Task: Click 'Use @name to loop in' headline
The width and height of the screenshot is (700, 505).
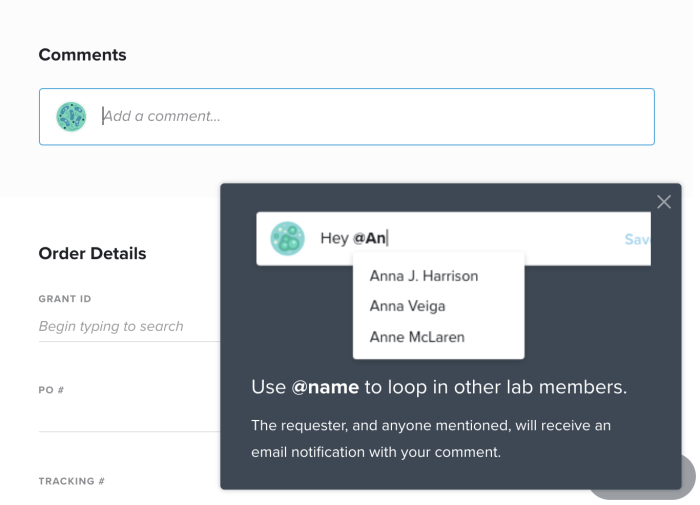Action: click(439, 387)
